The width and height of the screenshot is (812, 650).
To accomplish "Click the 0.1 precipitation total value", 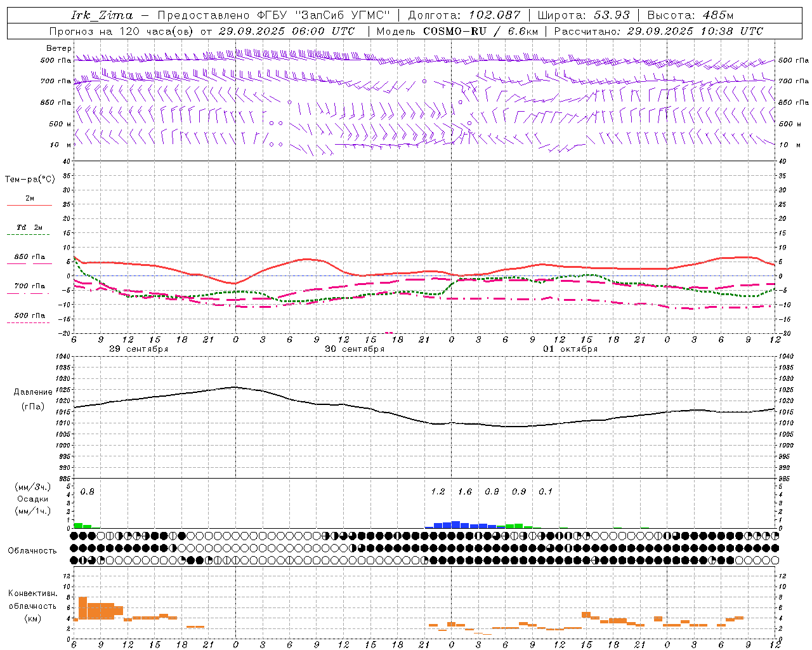I will [546, 491].
